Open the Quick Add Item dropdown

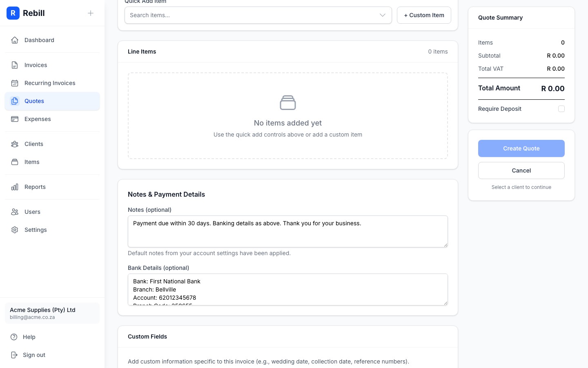[x=258, y=15]
